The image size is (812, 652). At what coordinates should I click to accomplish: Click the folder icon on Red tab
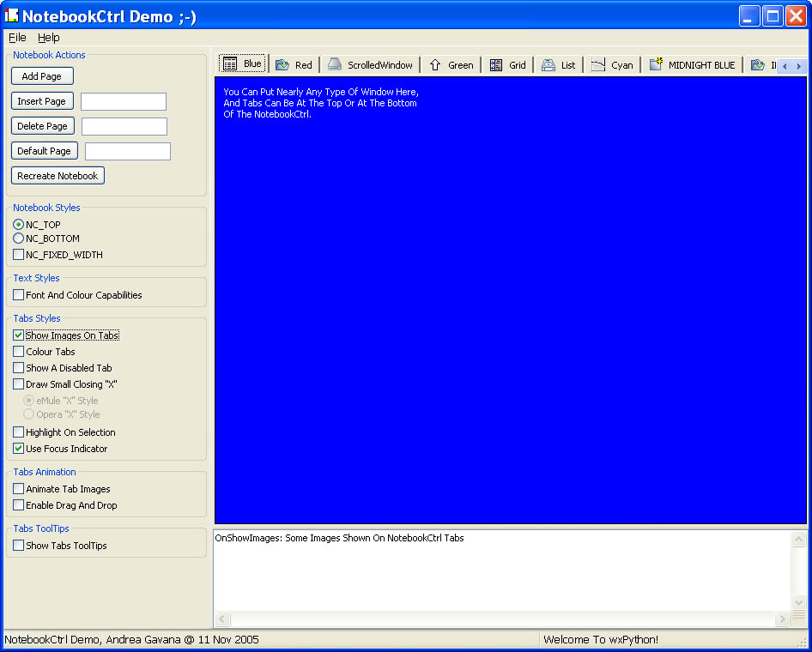[x=282, y=65]
